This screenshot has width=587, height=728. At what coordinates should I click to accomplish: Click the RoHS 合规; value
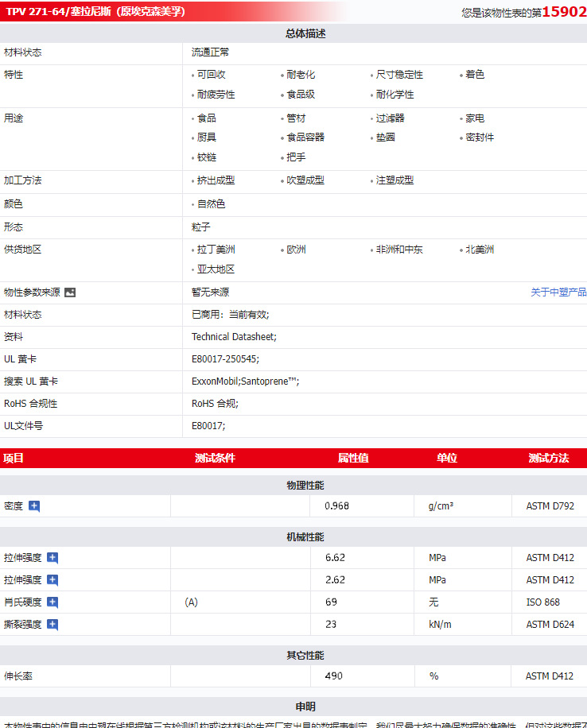(215, 404)
